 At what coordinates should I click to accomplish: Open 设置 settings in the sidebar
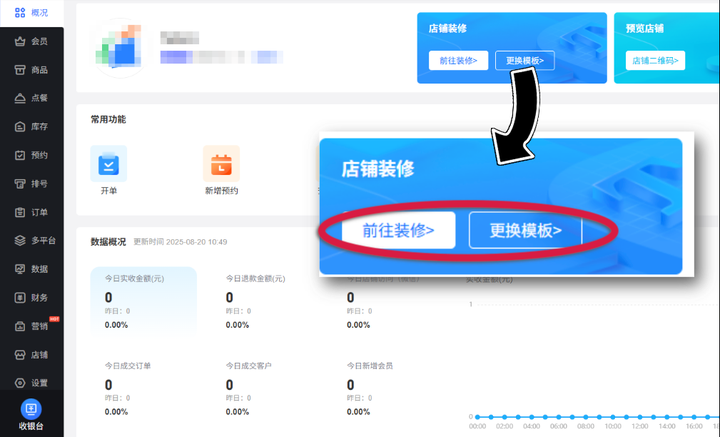click(31, 383)
